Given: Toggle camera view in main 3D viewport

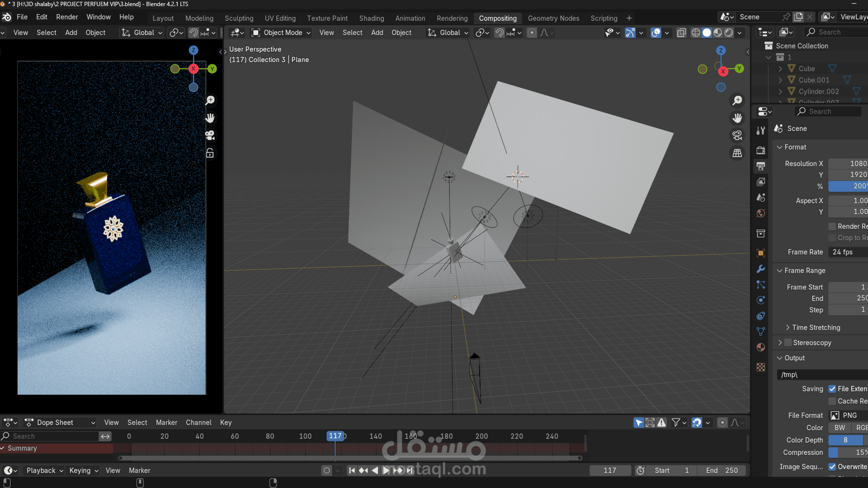Looking at the screenshot, I should point(737,135).
